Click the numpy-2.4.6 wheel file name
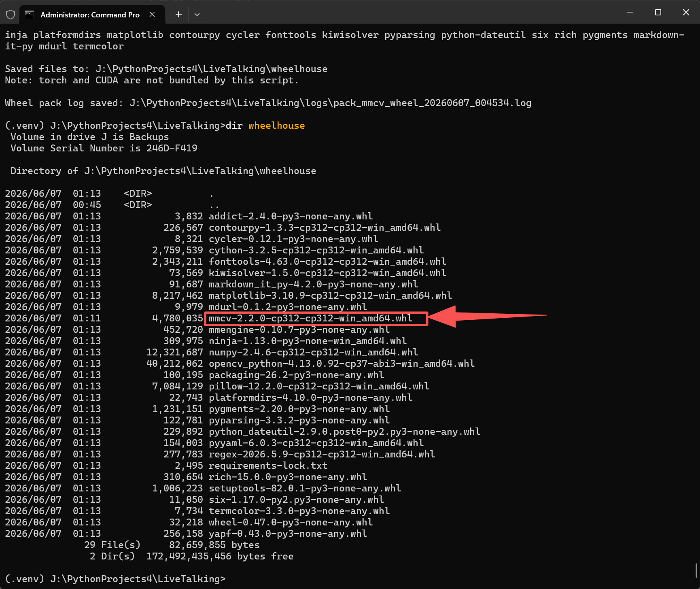The image size is (700, 589). click(314, 352)
